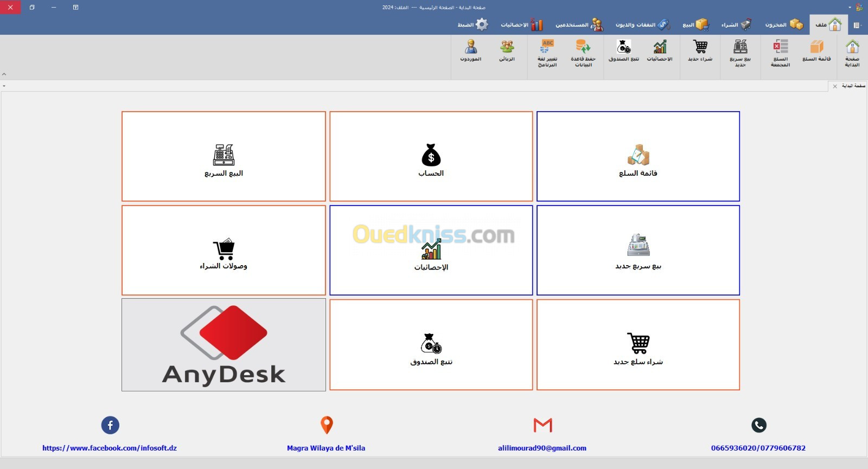Open quick access dropdown arrow in title bar

(850, 8)
